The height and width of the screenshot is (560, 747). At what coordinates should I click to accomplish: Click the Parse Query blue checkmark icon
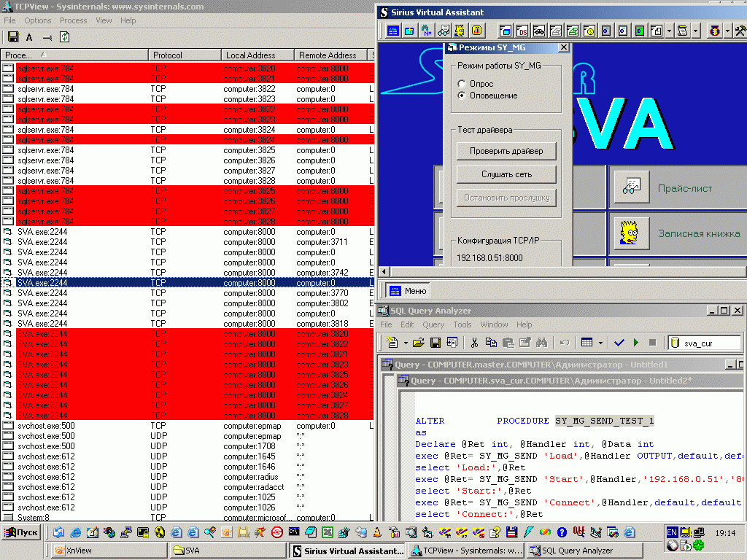pos(619,343)
